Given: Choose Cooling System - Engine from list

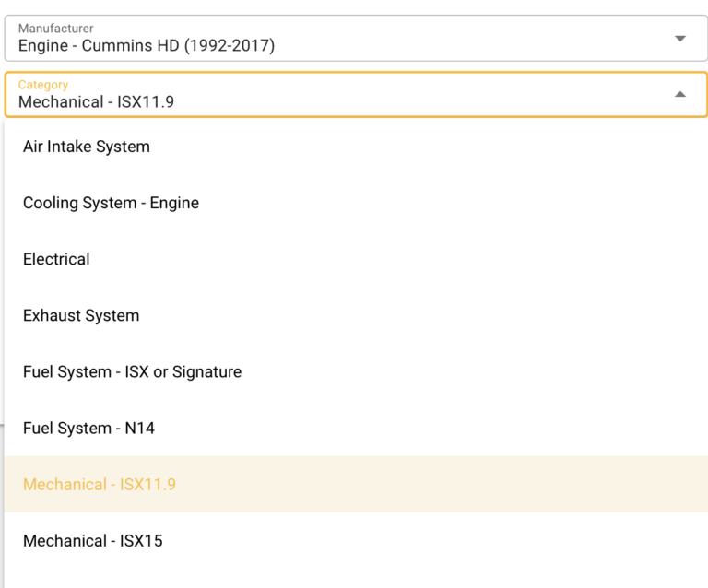Looking at the screenshot, I should (x=111, y=203).
